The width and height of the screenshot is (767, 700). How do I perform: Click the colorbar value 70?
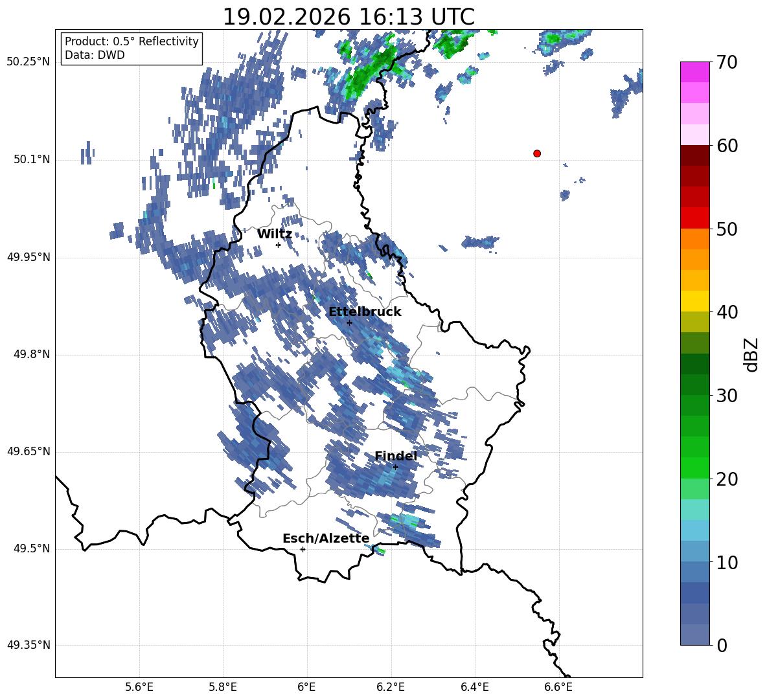point(727,62)
